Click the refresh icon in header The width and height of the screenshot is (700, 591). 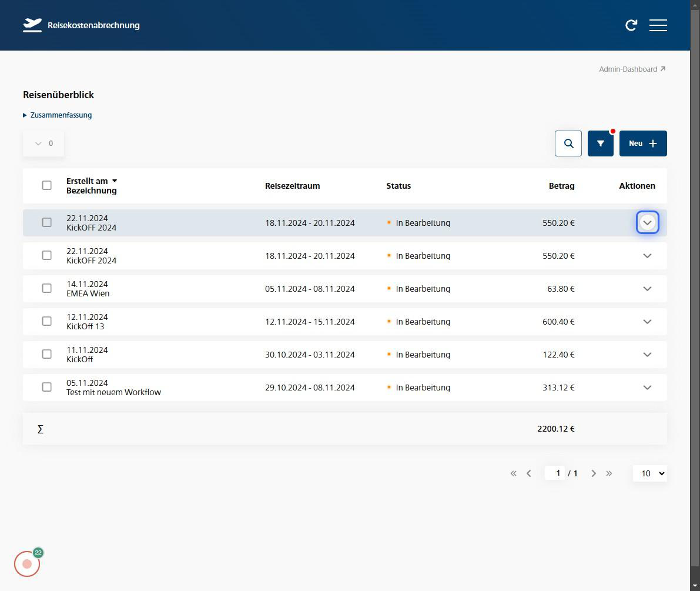point(631,25)
